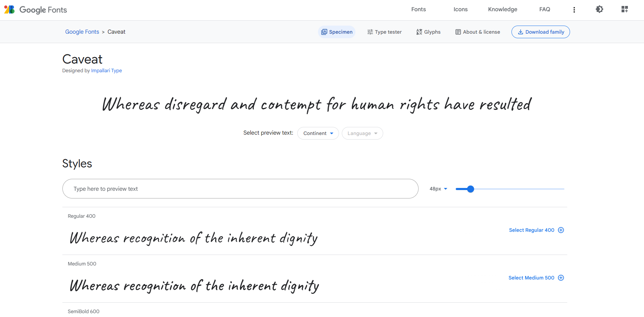Click the large Caveat preview sentence
The height and width of the screenshot is (317, 644).
[317, 104]
